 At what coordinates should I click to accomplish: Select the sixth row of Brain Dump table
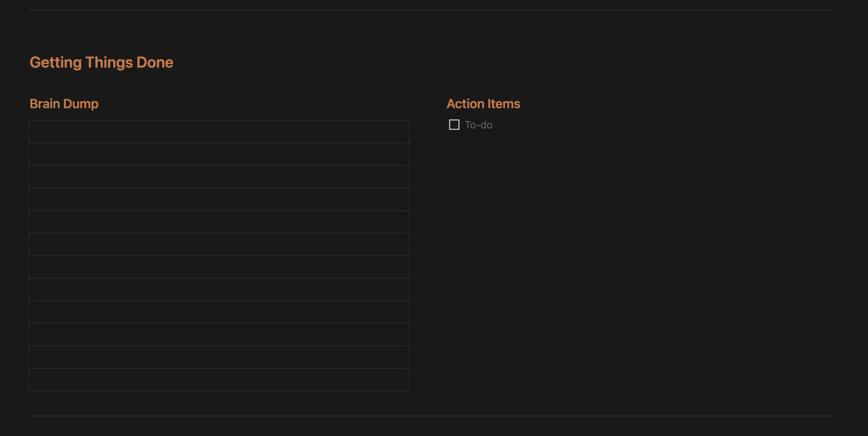219,245
